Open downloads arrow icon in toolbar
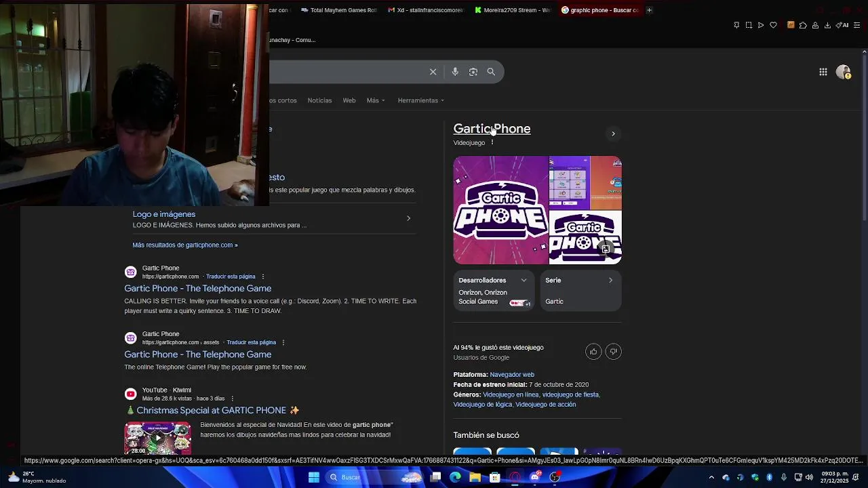 827,25
